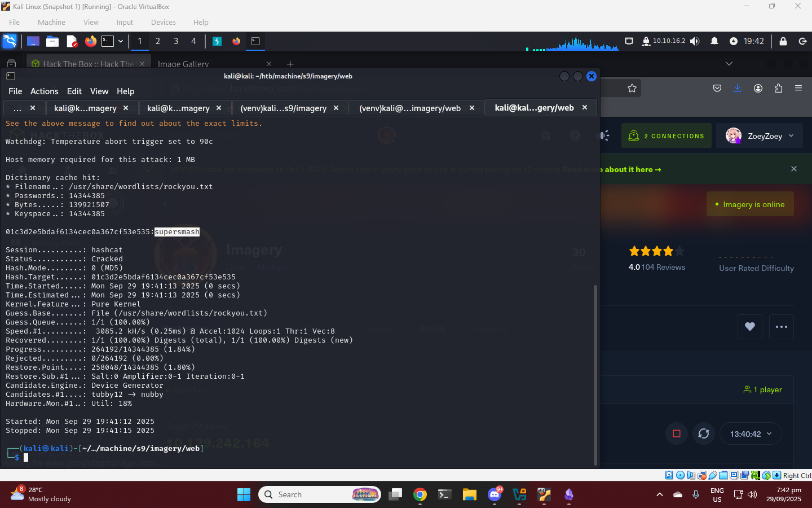Image resolution: width=812 pixels, height=508 pixels.
Task: Stop the machine with the red square button
Action: coord(677,433)
